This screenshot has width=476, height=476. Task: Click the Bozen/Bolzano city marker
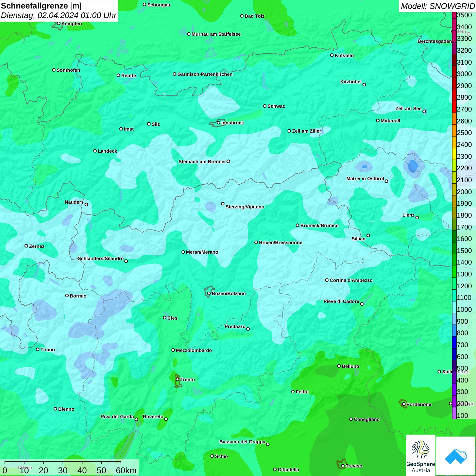coord(209,293)
